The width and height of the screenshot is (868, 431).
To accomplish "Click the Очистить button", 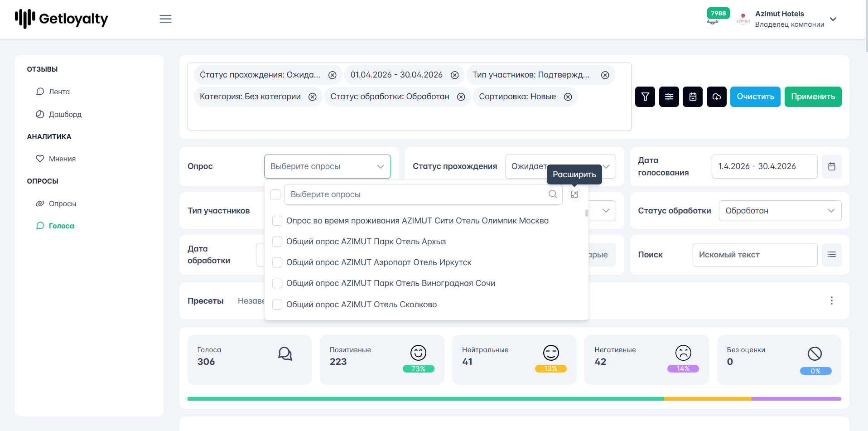I will (x=755, y=97).
